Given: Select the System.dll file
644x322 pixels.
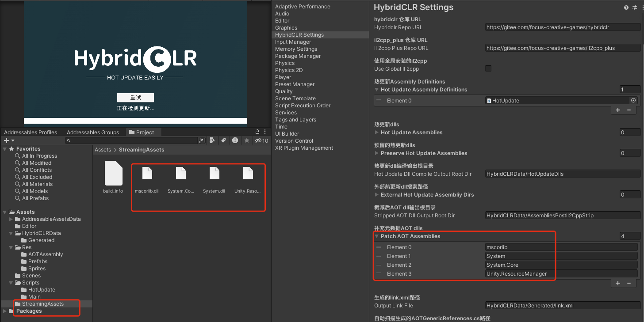Looking at the screenshot, I should [214, 181].
